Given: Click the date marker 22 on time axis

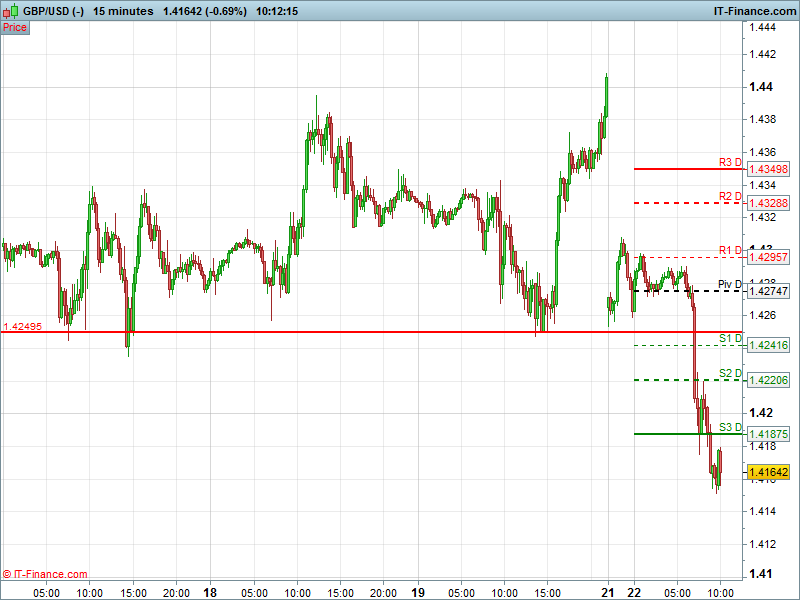Looking at the screenshot, I should pyautogui.click(x=634, y=592).
